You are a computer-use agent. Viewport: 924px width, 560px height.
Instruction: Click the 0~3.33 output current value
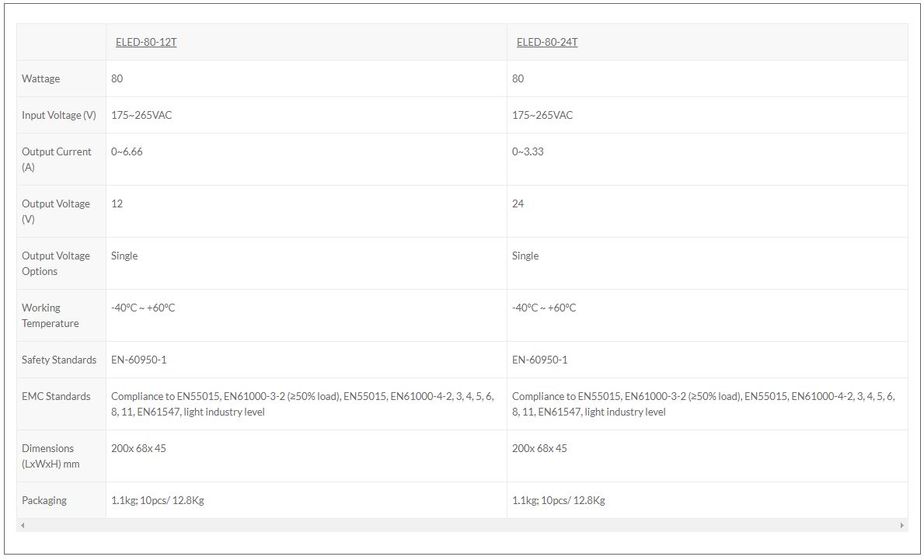click(528, 151)
